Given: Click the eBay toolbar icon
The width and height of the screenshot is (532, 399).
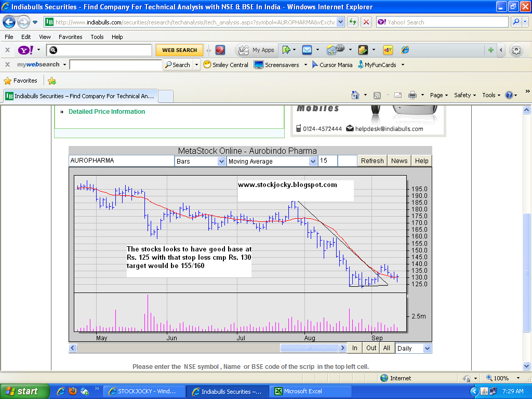Looking at the screenshot, I should click(x=388, y=50).
